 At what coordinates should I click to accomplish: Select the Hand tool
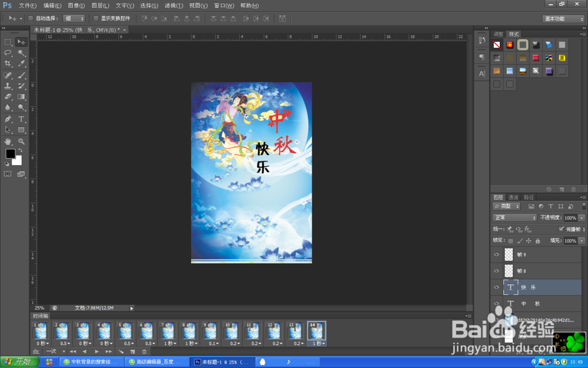(x=8, y=141)
